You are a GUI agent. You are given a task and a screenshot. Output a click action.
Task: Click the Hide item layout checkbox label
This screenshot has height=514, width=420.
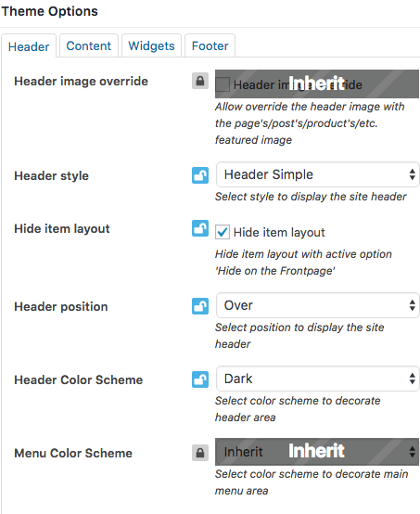pos(279,233)
